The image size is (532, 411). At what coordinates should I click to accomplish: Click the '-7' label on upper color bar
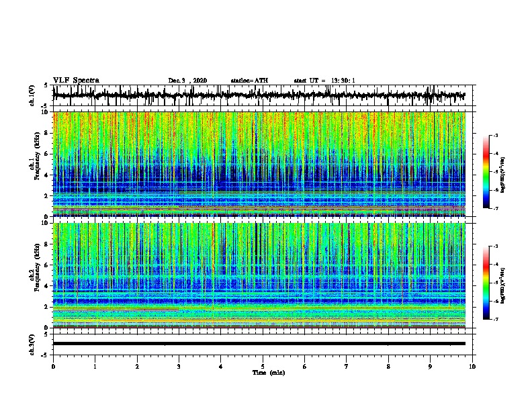(x=495, y=208)
